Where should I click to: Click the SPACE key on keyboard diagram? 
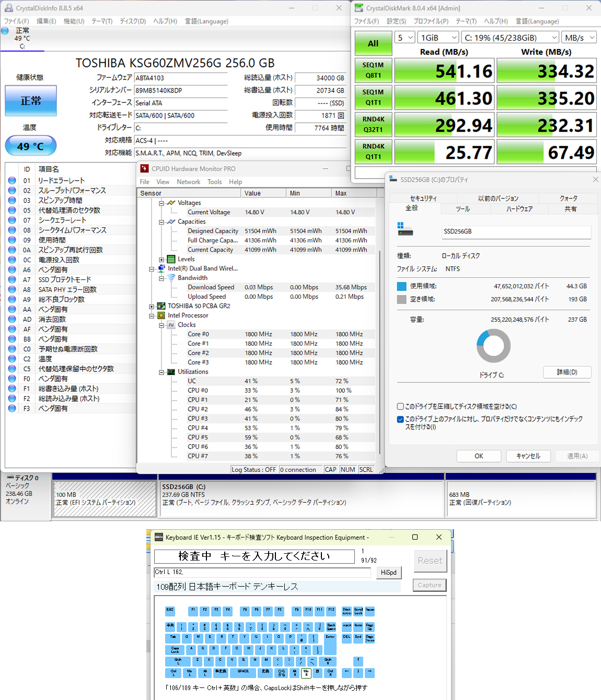(x=243, y=673)
